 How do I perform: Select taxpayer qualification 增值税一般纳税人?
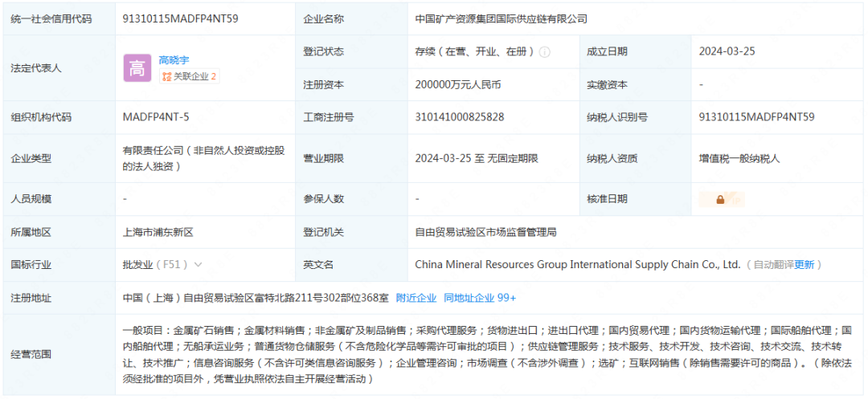pos(739,159)
